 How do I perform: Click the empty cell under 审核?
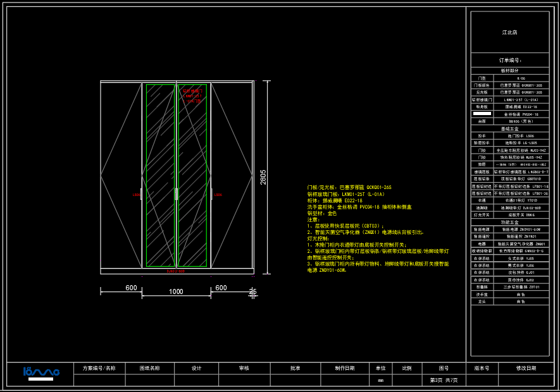pyautogui.click(x=244, y=380)
